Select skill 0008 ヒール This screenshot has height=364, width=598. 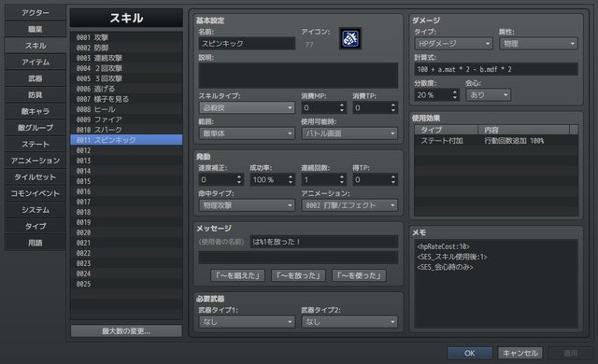126,109
